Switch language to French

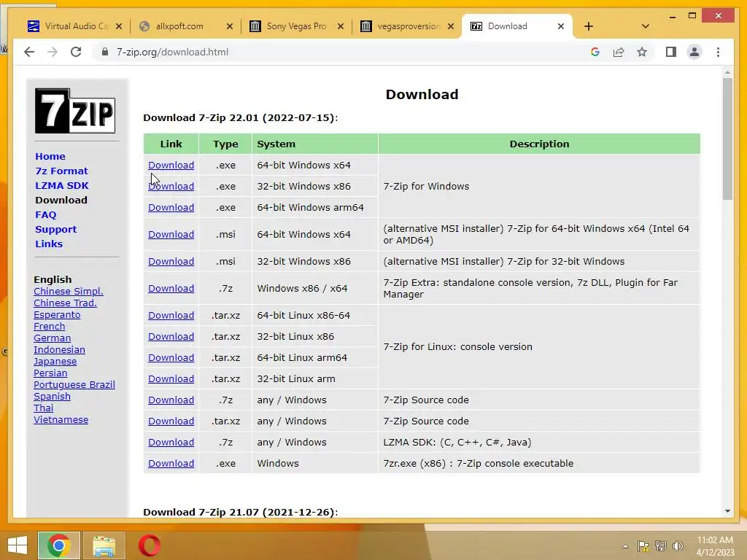(x=49, y=326)
